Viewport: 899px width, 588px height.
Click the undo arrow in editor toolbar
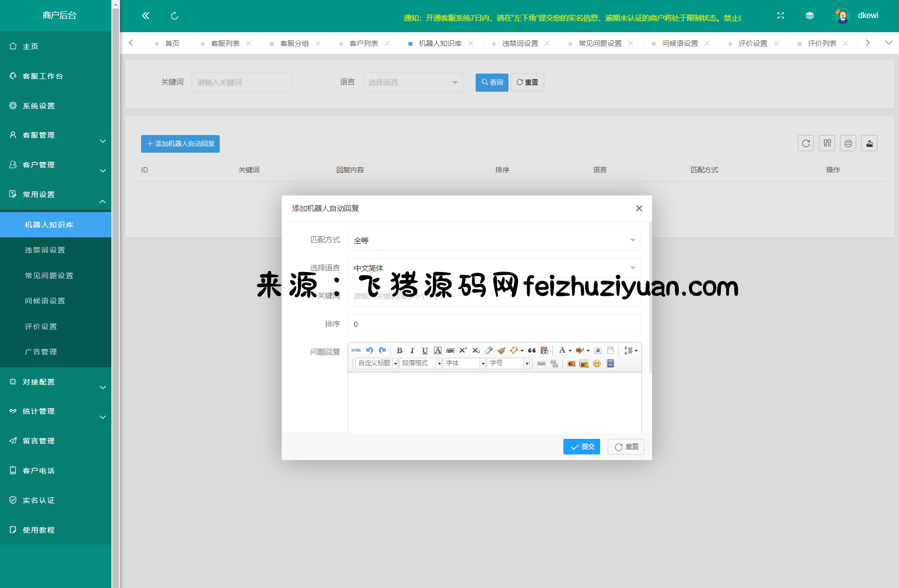369,350
